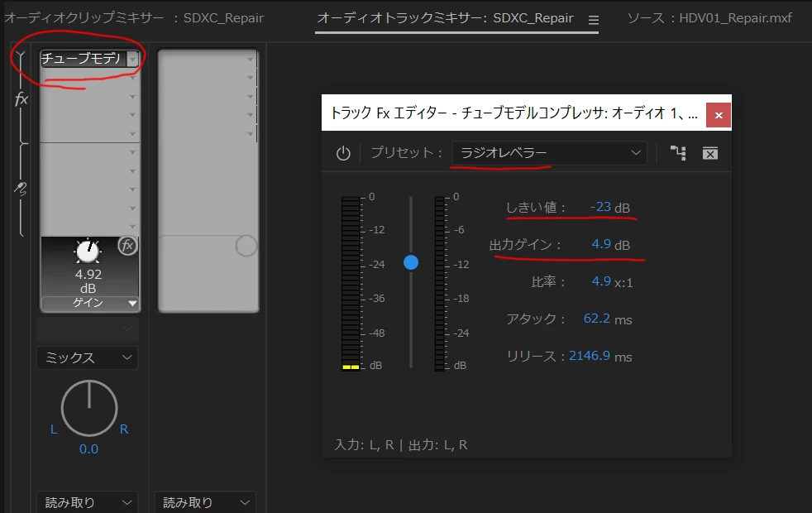This screenshot has width=812, height=513.
Task: Click the sends section icon on left edge
Action: coord(20,189)
